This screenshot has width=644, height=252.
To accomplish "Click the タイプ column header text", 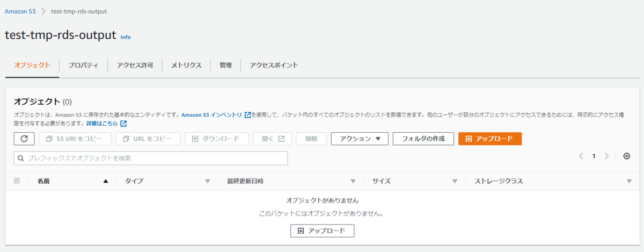I will pyautogui.click(x=134, y=181).
